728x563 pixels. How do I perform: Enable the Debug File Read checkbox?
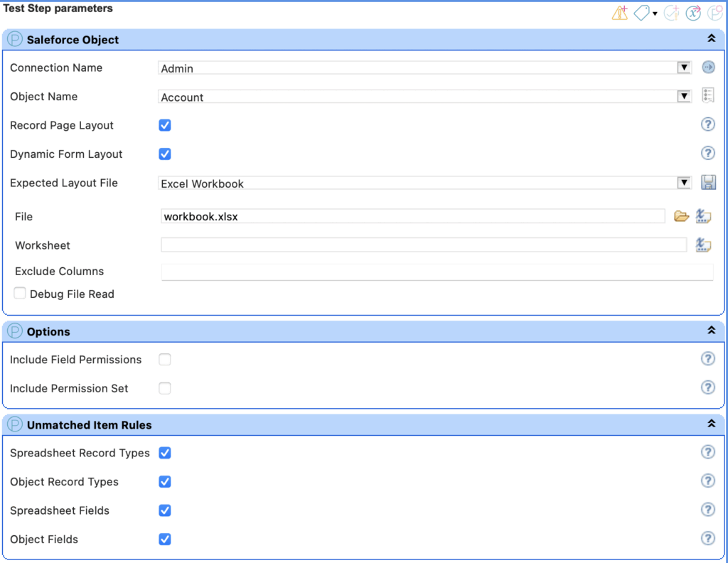[20, 294]
